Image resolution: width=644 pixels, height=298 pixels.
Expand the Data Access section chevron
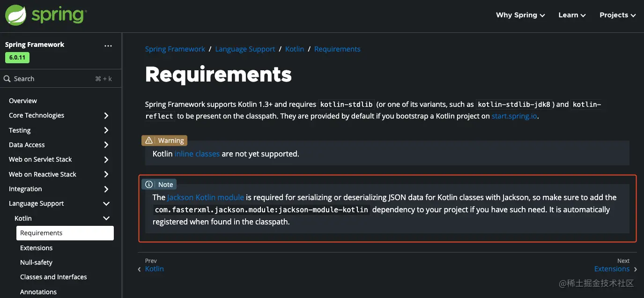point(106,145)
